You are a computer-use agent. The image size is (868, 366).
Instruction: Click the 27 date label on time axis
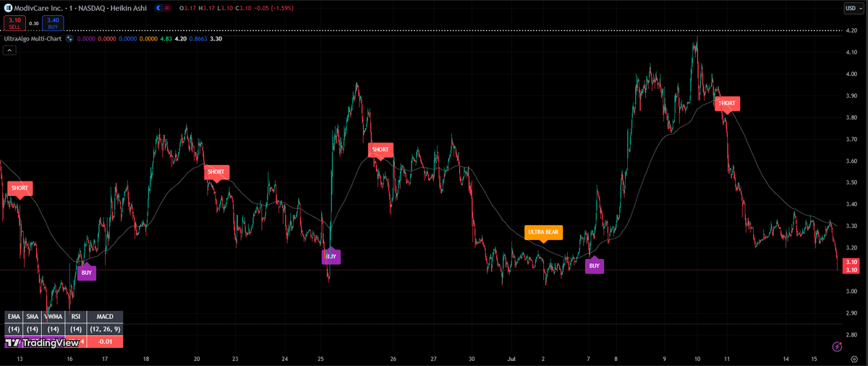click(x=433, y=359)
